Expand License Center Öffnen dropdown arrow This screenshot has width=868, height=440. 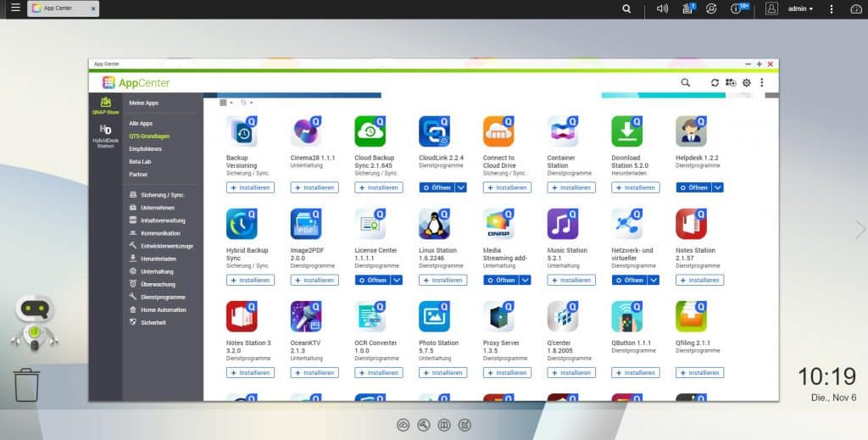pos(397,280)
